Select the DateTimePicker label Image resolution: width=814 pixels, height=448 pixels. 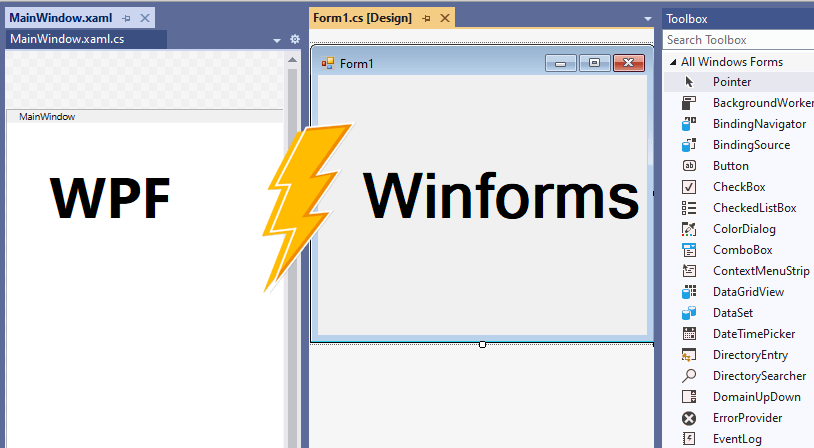coord(754,334)
